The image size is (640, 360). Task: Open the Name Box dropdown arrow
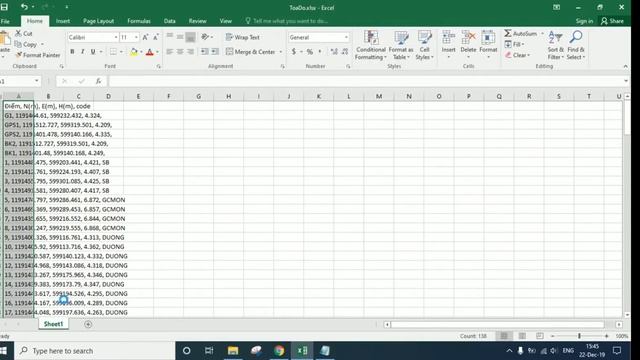[x=36, y=81]
